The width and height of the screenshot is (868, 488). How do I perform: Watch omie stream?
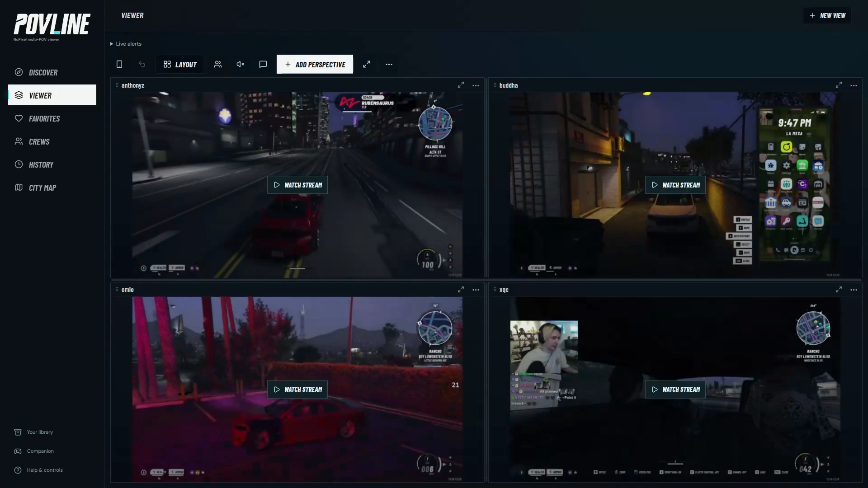point(297,389)
